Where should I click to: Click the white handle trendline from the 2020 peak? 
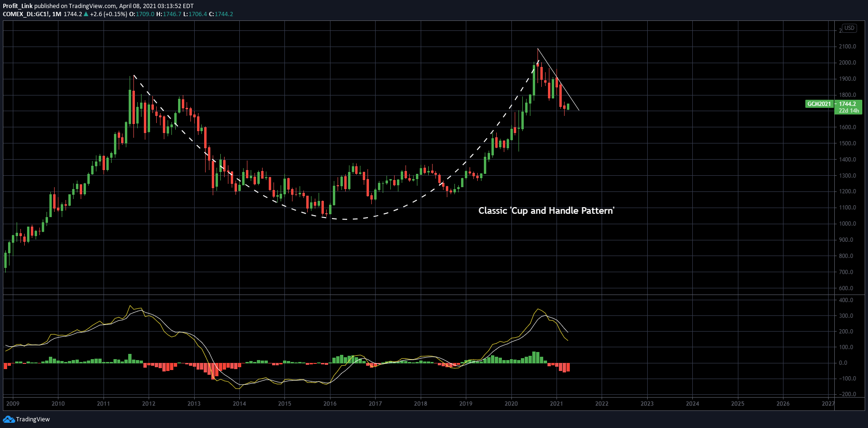pyautogui.click(x=558, y=80)
